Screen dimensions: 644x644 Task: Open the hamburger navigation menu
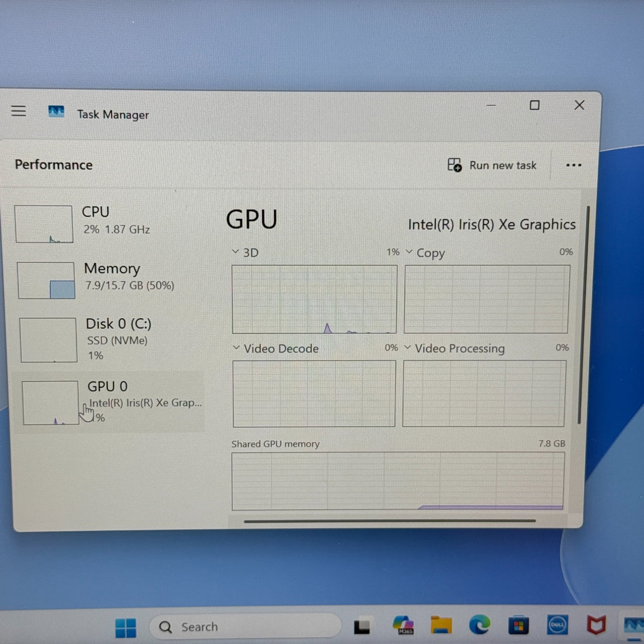click(19, 111)
